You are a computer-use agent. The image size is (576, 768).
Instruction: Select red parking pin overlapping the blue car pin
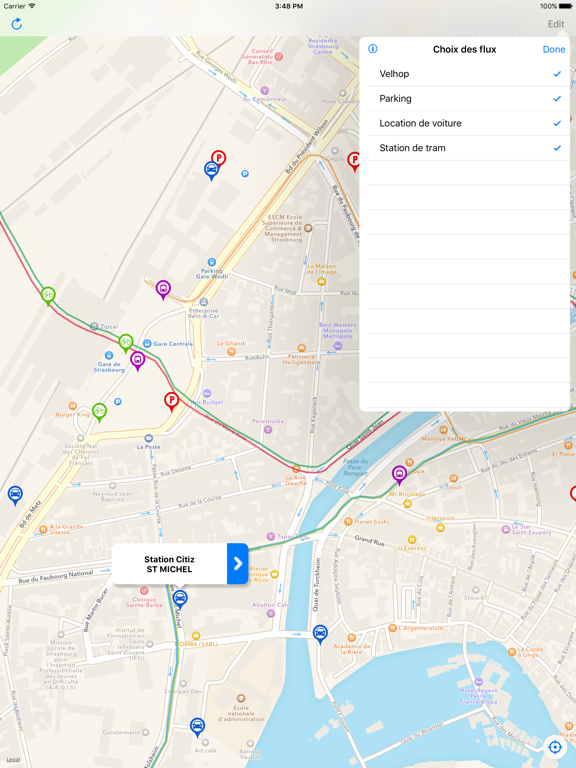click(218, 160)
